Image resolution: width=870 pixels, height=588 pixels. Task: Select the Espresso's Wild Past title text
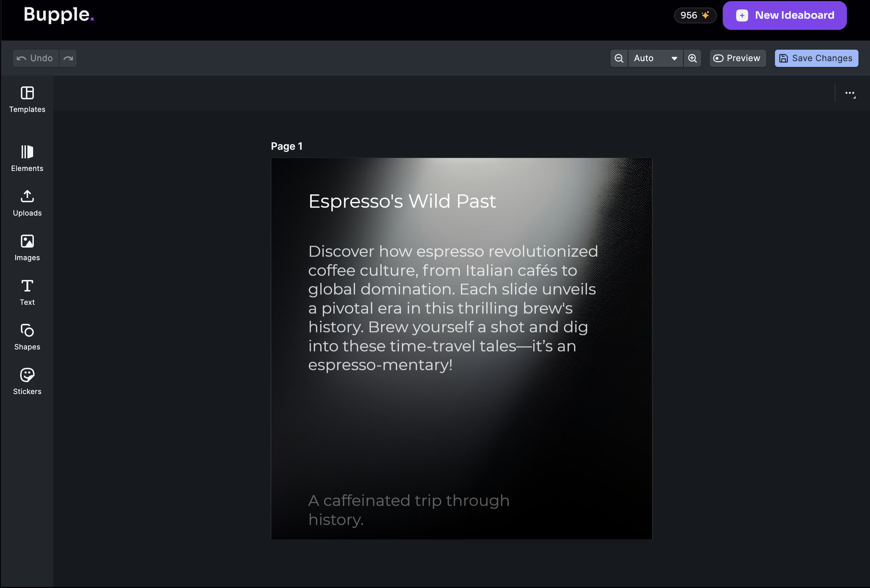pos(402,201)
